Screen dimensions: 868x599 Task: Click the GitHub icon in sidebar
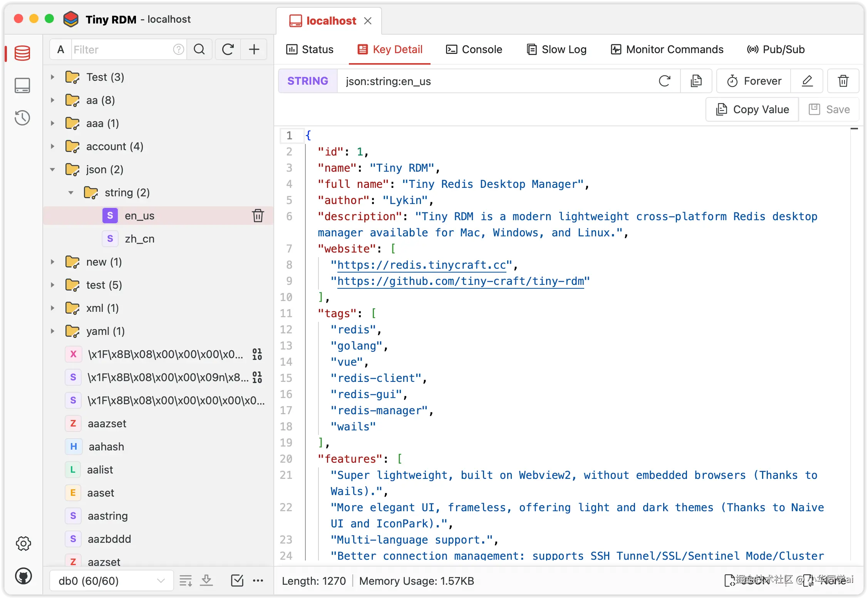coord(23,576)
